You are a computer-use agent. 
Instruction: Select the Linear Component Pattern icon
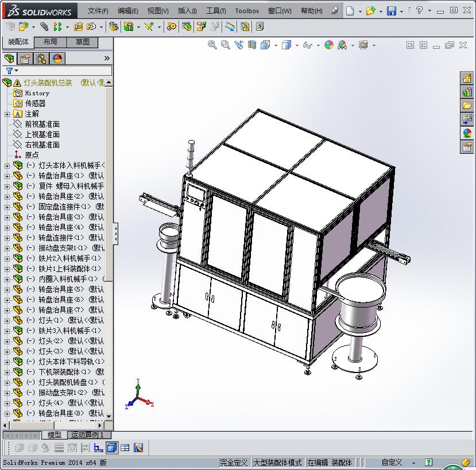[x=57, y=27]
